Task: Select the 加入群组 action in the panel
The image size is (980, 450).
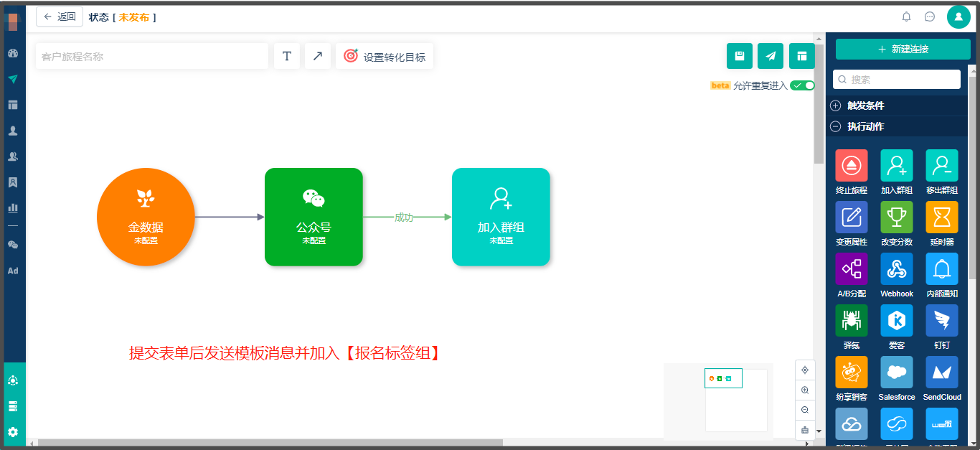Action: click(x=897, y=166)
